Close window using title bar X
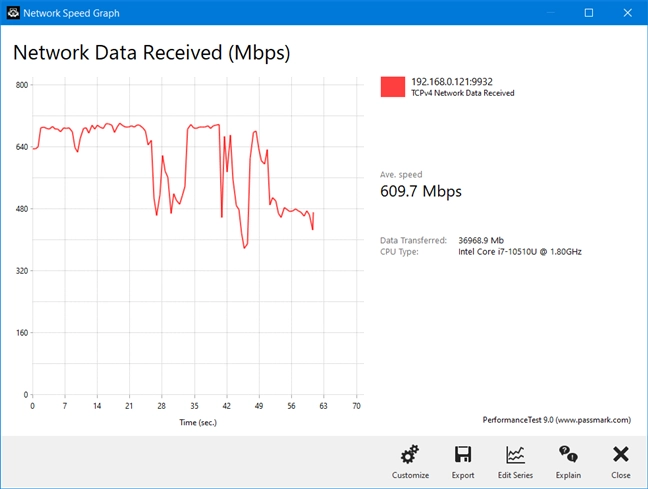This screenshot has width=648, height=489. (627, 13)
